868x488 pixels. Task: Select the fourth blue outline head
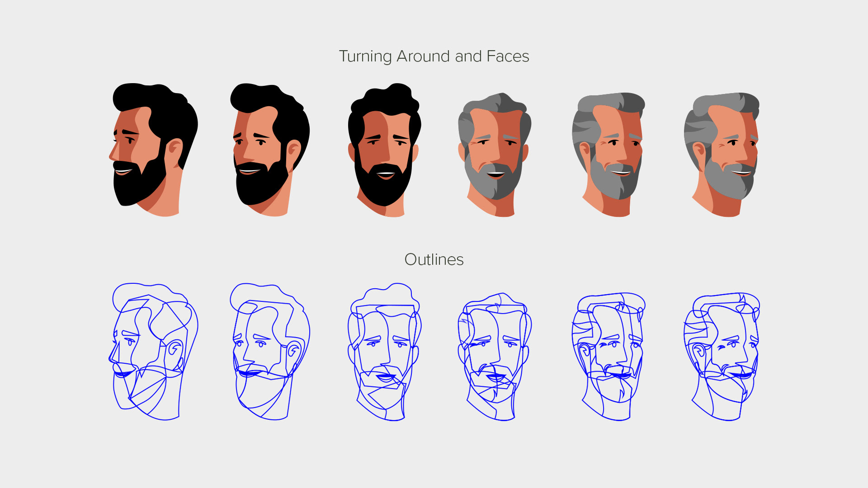click(495, 357)
